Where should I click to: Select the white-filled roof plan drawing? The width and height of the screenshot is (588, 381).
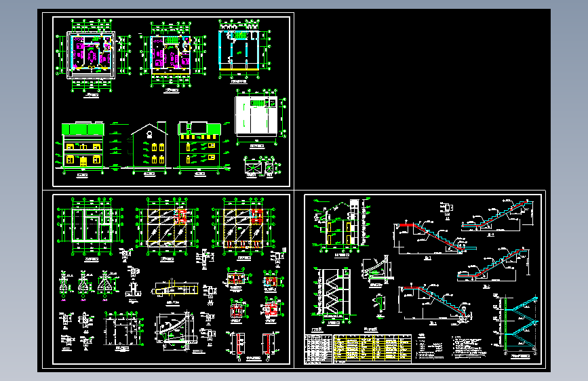click(x=256, y=116)
